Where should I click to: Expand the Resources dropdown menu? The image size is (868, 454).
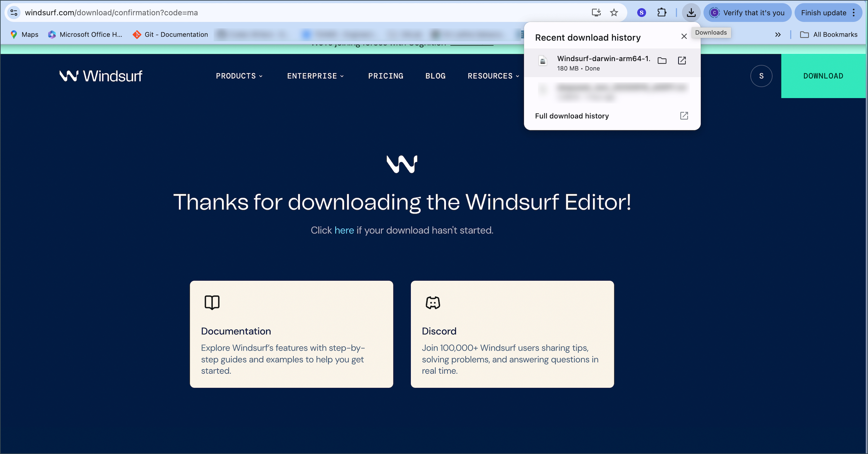point(493,76)
